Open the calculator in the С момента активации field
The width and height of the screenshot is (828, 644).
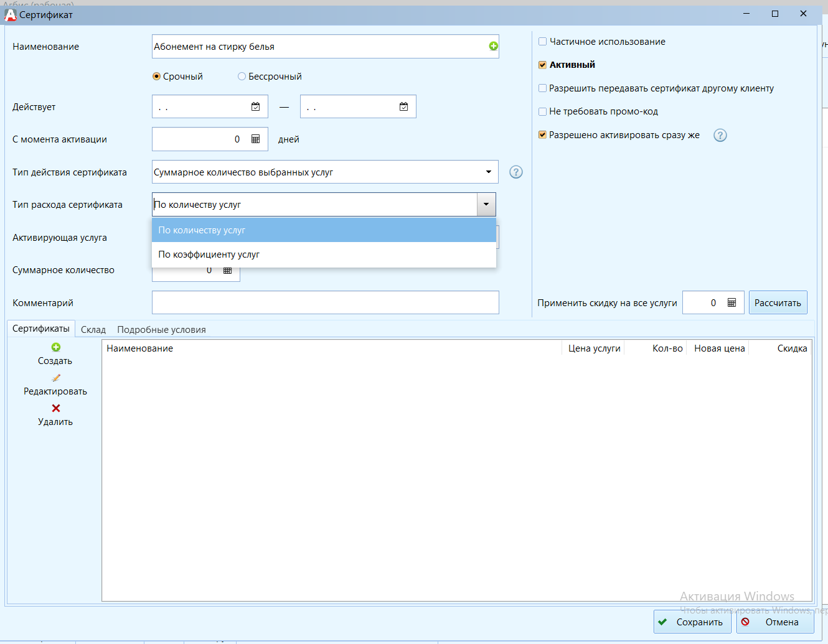[x=255, y=139]
